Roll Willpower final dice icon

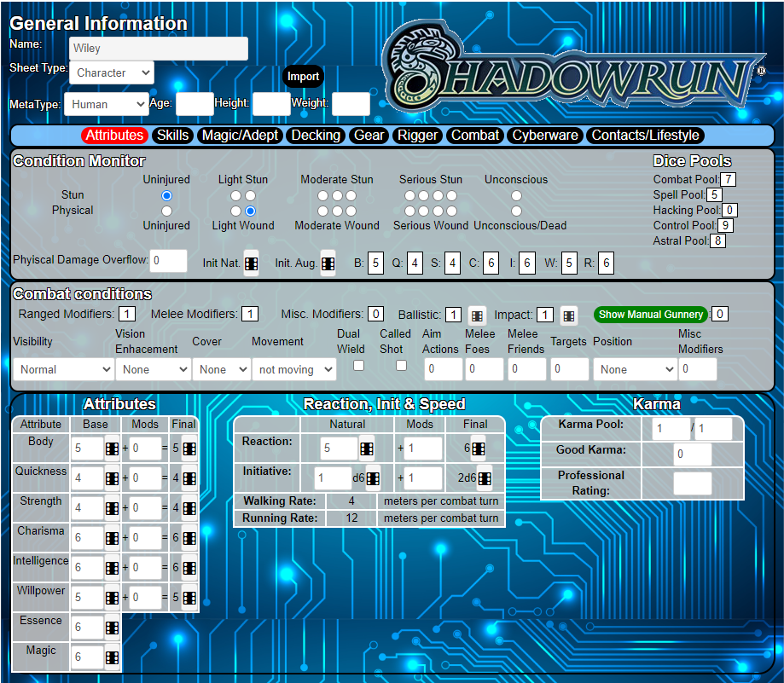pyautogui.click(x=189, y=598)
